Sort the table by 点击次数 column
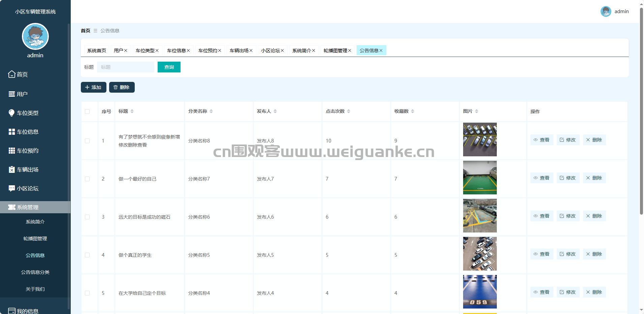Viewport: 644px width, 314px height. pyautogui.click(x=349, y=111)
